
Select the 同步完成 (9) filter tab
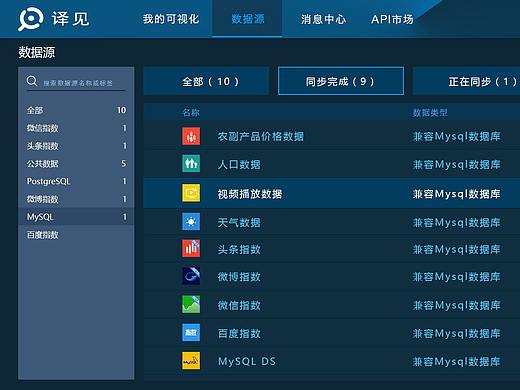[341, 81]
